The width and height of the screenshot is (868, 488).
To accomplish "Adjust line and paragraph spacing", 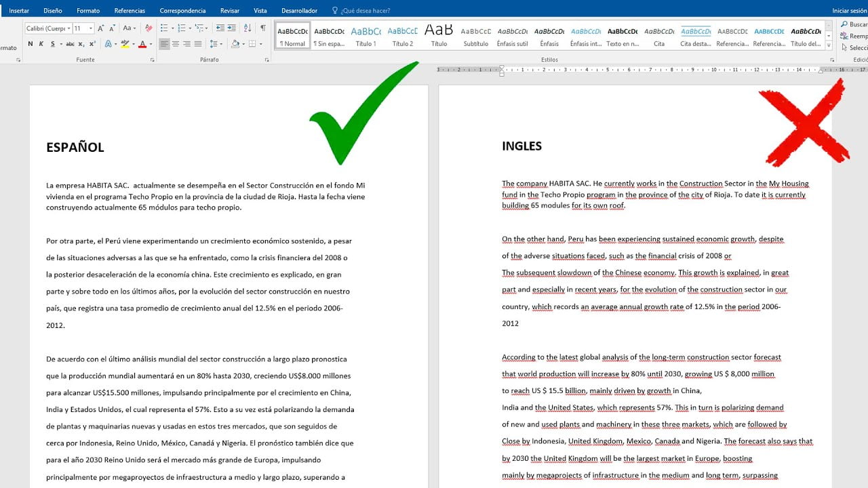I will (x=214, y=44).
